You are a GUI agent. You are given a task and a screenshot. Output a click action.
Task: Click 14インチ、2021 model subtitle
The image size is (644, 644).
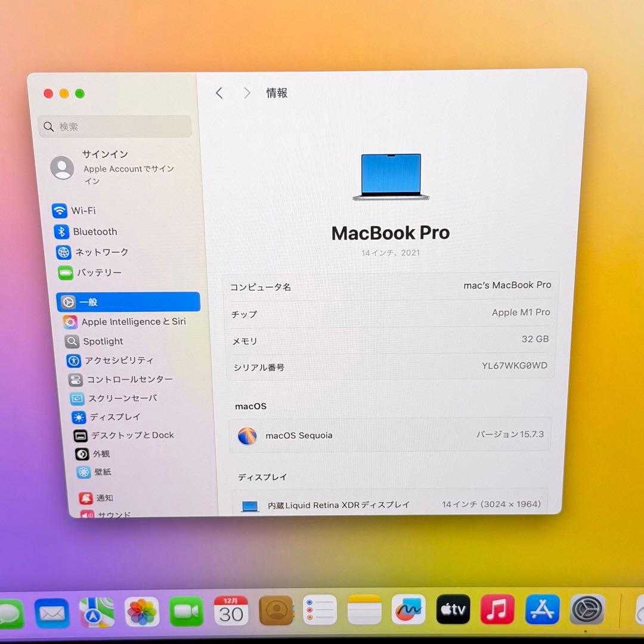tap(391, 253)
